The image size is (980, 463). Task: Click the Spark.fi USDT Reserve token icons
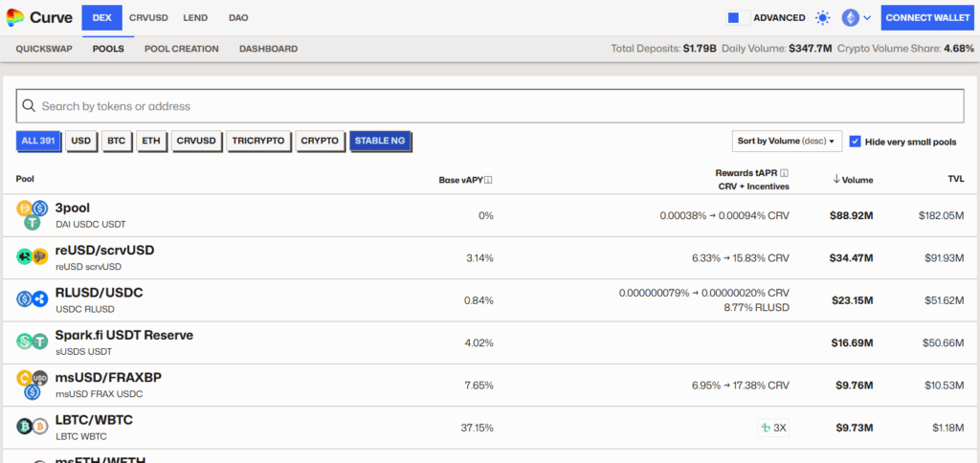[32, 342]
